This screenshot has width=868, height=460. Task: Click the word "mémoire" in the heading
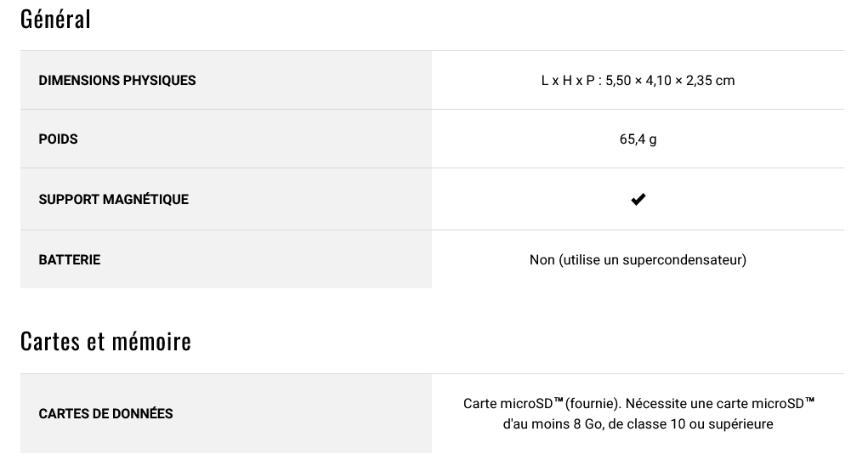151,341
